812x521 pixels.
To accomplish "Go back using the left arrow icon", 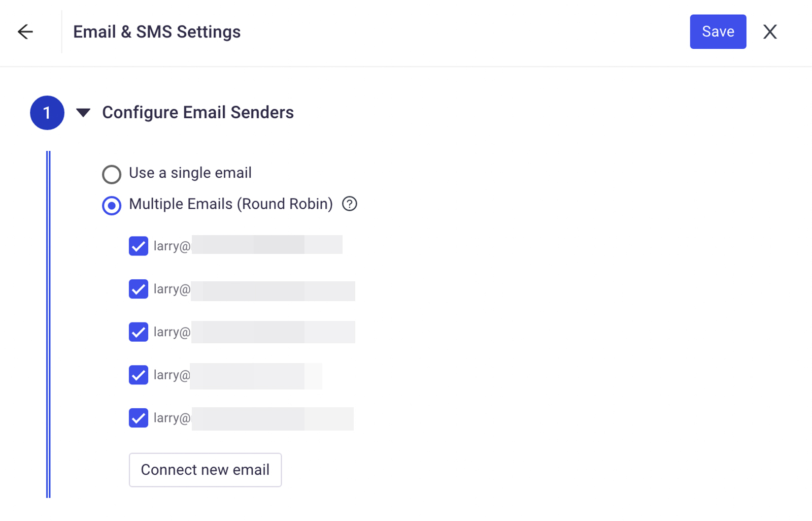I will [25, 31].
